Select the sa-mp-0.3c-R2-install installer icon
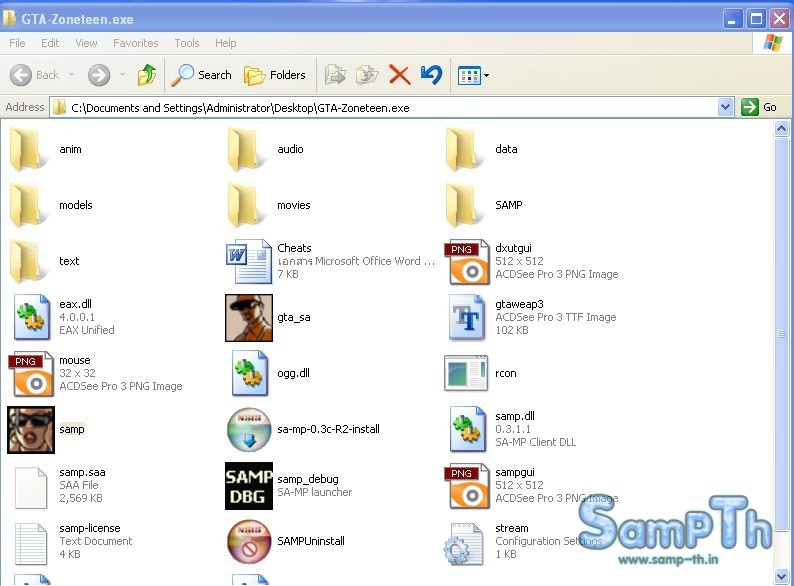 point(249,429)
